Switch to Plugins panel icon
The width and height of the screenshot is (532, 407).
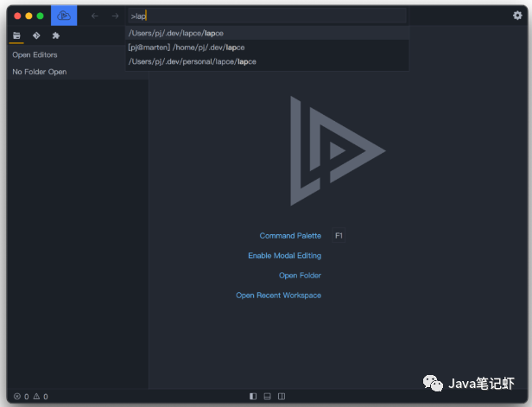[x=56, y=35]
